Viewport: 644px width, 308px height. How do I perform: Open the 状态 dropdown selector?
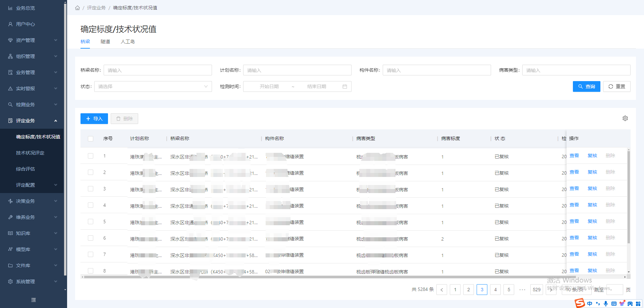153,86
